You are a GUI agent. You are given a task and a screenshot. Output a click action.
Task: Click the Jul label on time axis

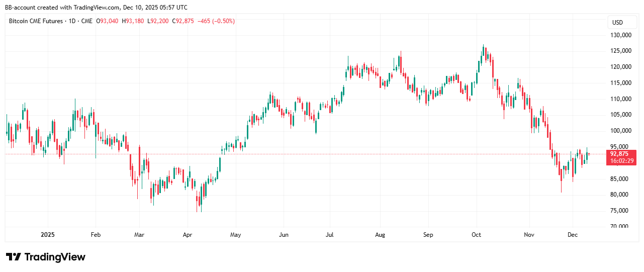[330, 234]
